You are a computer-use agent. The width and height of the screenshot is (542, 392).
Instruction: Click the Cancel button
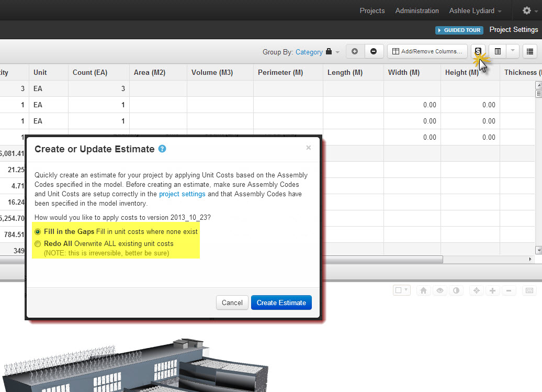tap(232, 303)
